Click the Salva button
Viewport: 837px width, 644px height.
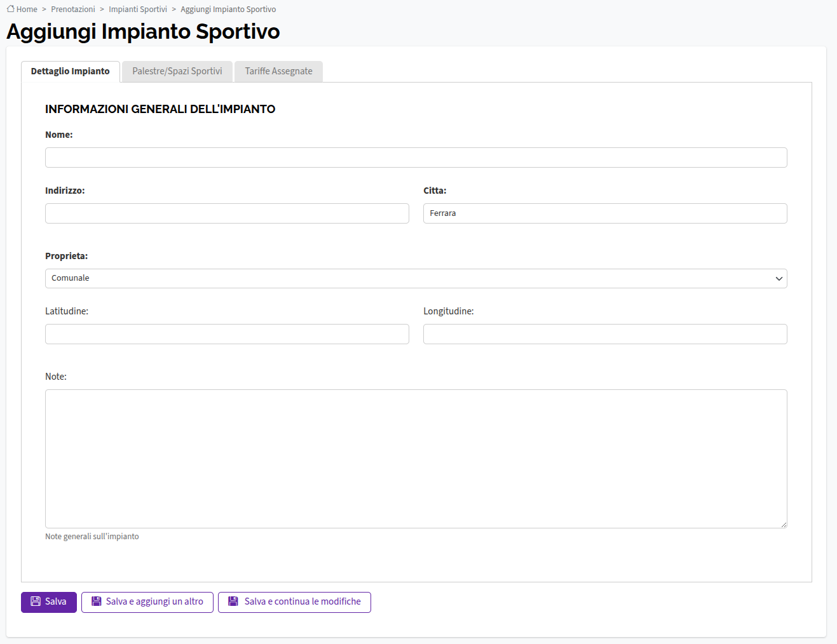[49, 602]
